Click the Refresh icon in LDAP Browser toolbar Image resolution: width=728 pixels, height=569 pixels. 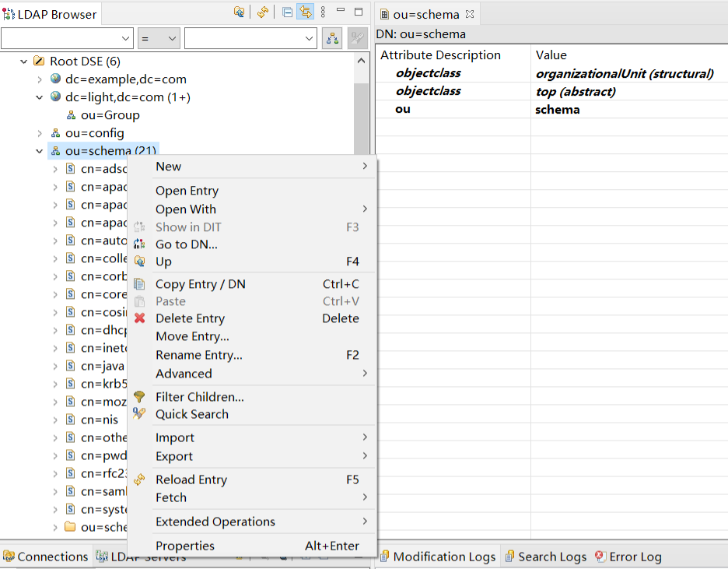pyautogui.click(x=263, y=12)
